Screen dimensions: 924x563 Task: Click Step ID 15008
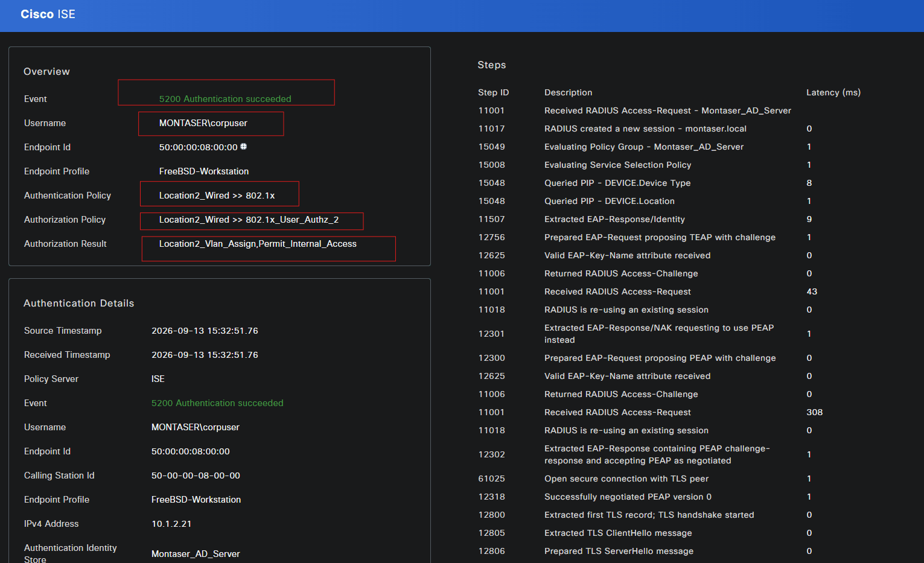click(491, 165)
